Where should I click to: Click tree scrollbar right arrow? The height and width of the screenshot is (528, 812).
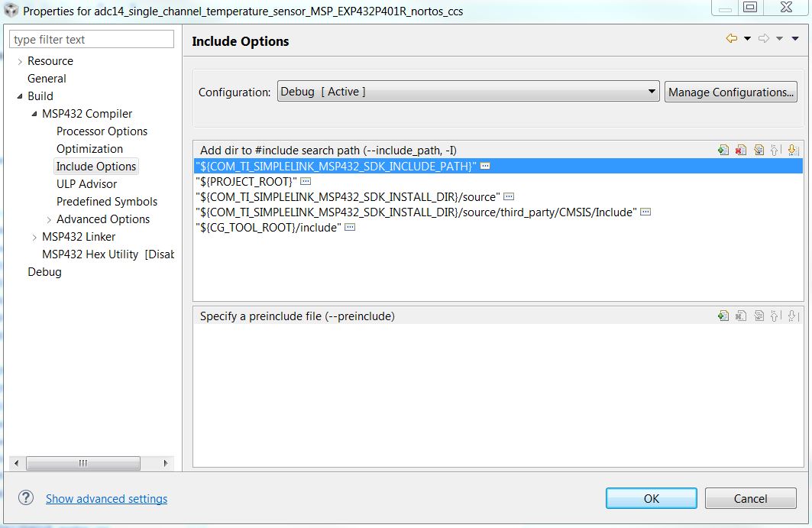click(x=165, y=463)
